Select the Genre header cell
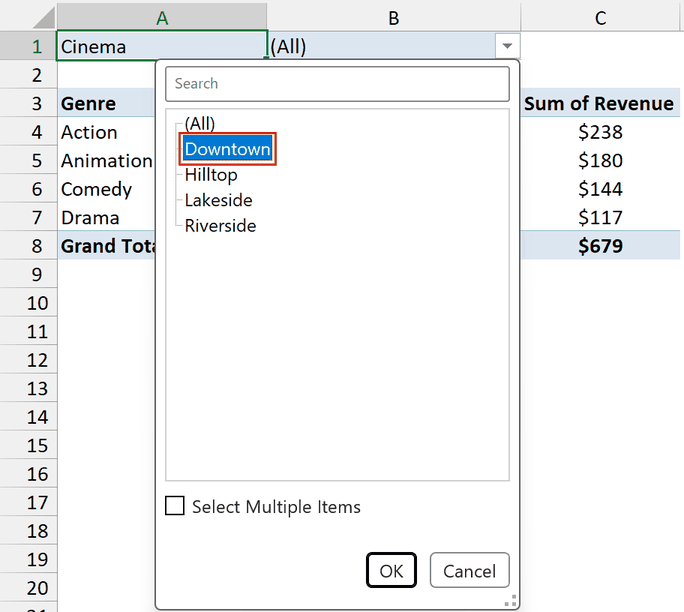Screen dimensions: 684x612 [106, 103]
